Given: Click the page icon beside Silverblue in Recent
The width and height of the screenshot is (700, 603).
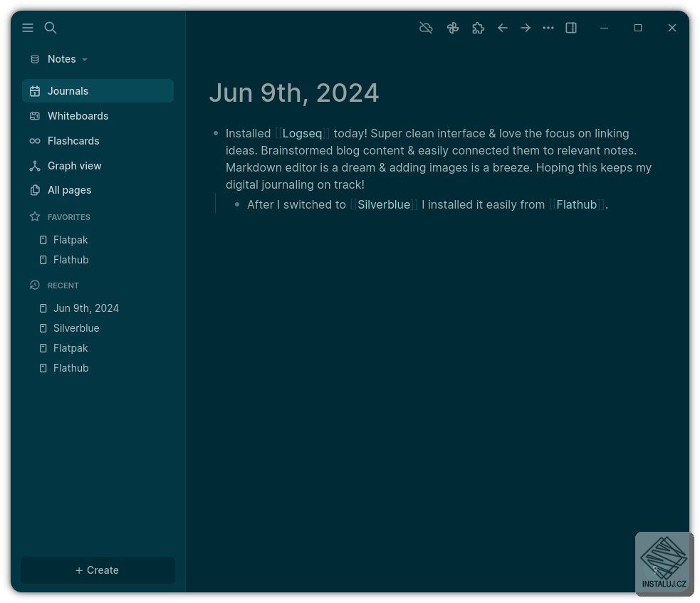Looking at the screenshot, I should tap(43, 328).
